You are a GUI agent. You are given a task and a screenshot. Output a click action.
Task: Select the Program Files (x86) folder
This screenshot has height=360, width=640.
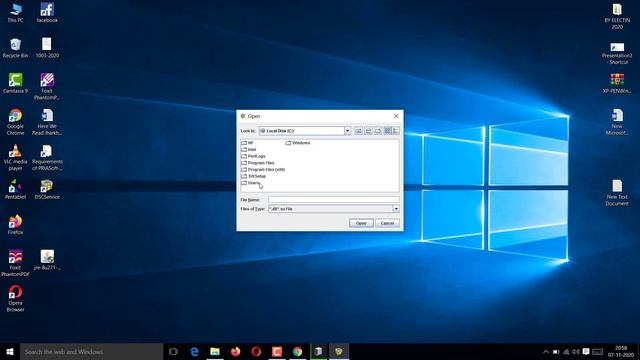263,169
